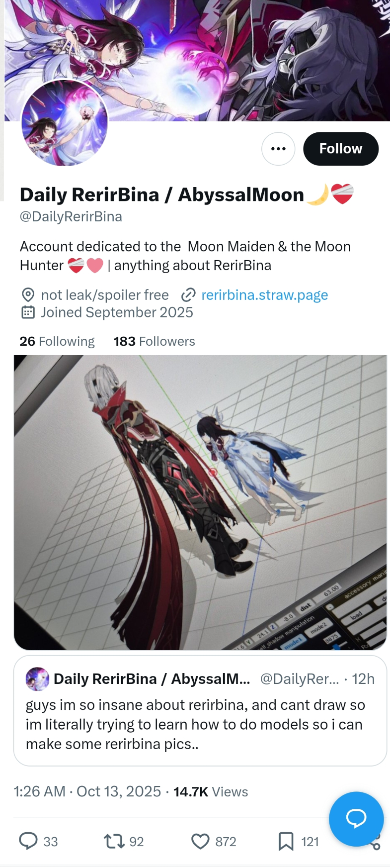Click the link chain icon beside website

[x=188, y=295]
